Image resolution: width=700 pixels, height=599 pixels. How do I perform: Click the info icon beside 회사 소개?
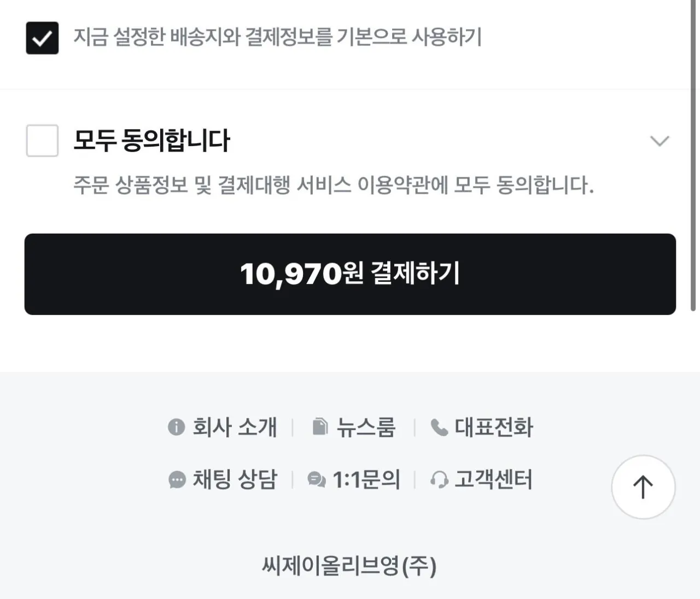(x=176, y=427)
